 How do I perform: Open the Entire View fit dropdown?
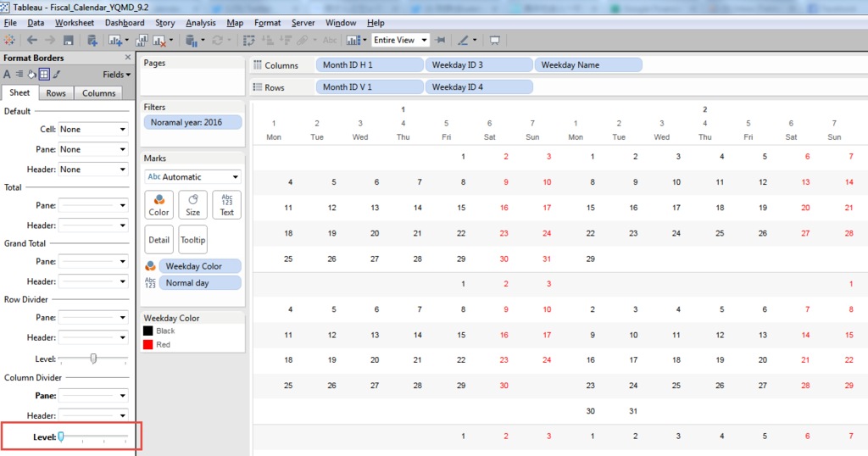coord(400,40)
